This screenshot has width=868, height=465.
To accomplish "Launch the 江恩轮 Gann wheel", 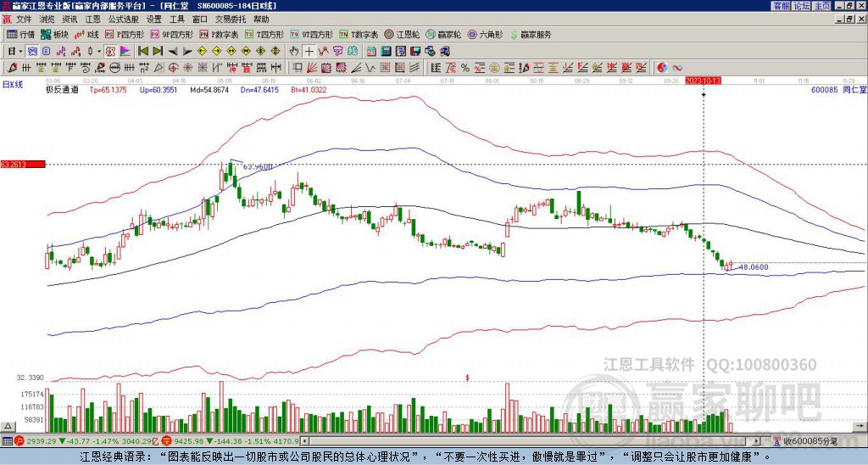I will tap(403, 34).
